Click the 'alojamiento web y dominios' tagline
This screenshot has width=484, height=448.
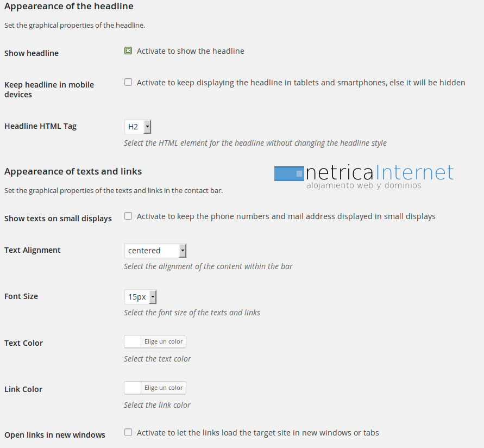point(363,185)
